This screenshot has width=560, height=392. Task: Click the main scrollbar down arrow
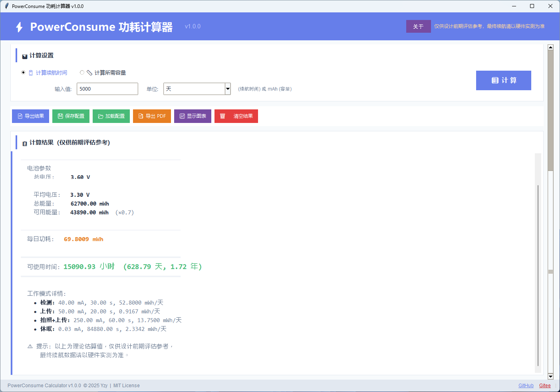tap(550, 376)
